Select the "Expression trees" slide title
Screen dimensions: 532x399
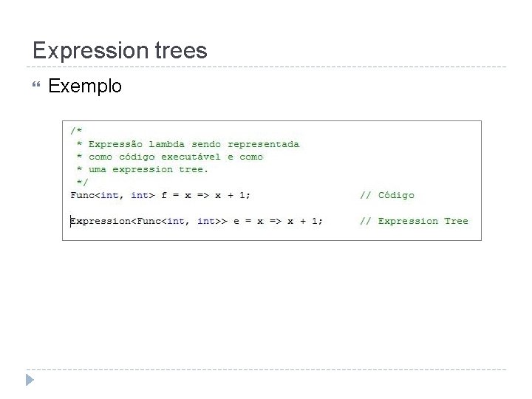(120, 50)
